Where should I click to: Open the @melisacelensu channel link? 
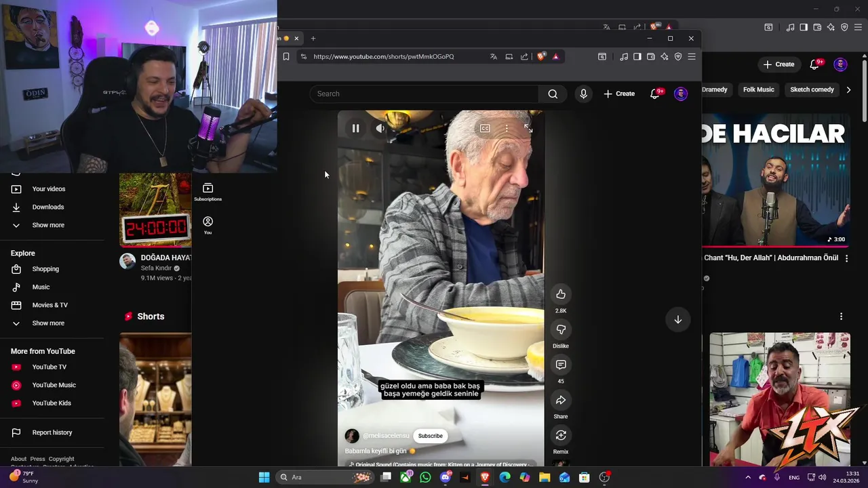[x=386, y=436]
